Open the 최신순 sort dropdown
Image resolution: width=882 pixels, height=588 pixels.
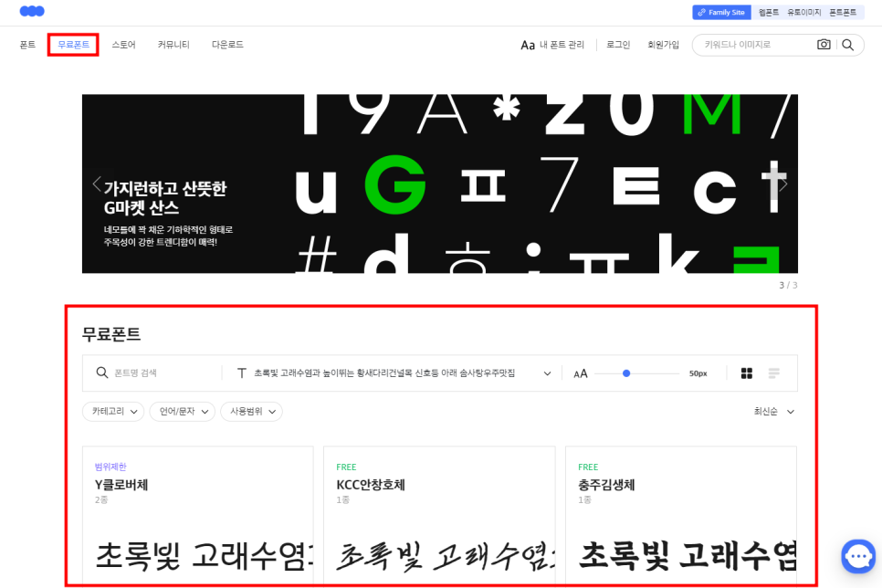coord(774,411)
